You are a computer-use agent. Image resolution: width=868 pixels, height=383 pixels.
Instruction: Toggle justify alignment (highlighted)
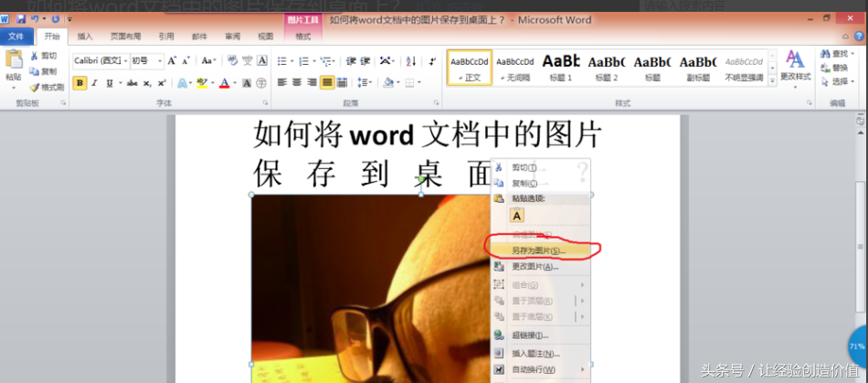[x=327, y=83]
